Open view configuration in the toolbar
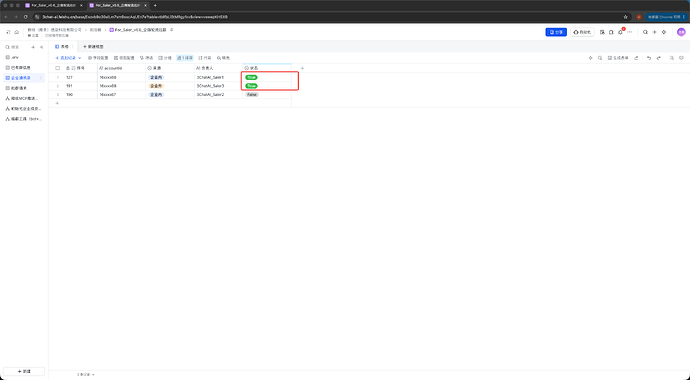690x380 pixels. (124, 58)
